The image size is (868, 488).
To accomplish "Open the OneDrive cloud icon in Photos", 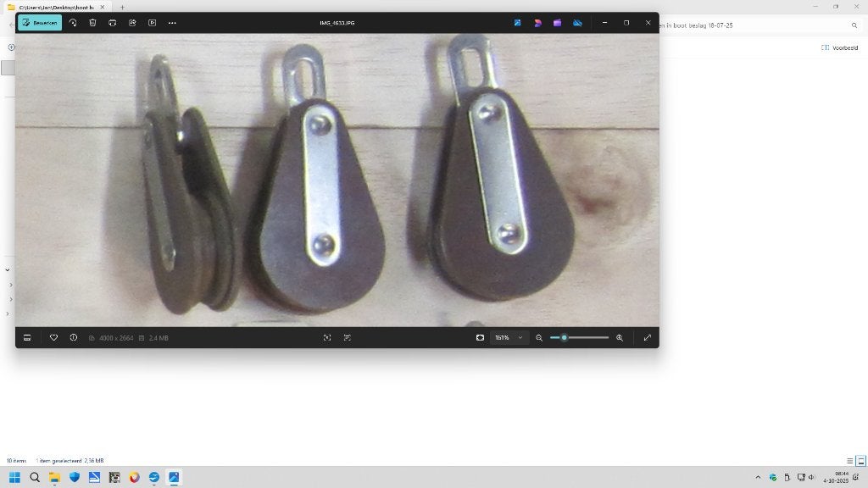I will 577,23.
